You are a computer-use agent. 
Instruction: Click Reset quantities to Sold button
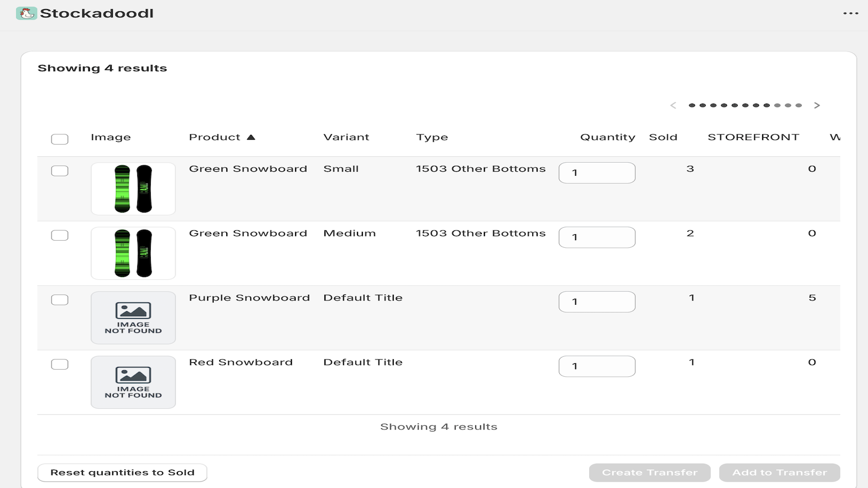(122, 472)
